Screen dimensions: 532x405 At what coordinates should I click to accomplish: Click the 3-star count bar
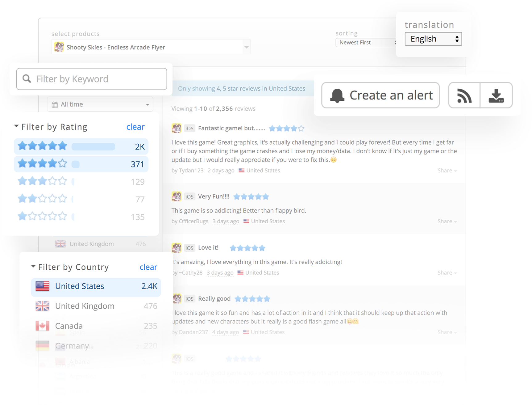[x=73, y=182]
